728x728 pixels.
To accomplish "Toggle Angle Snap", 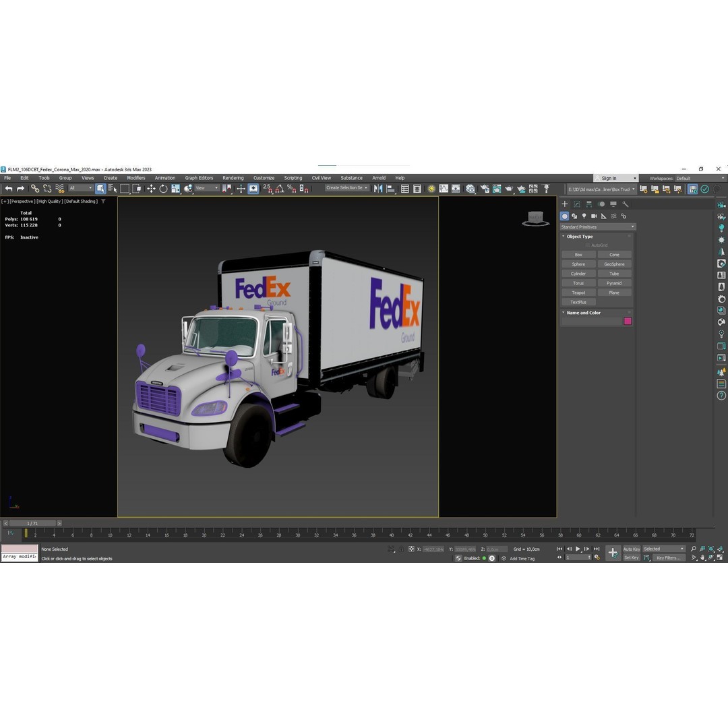I will [280, 189].
